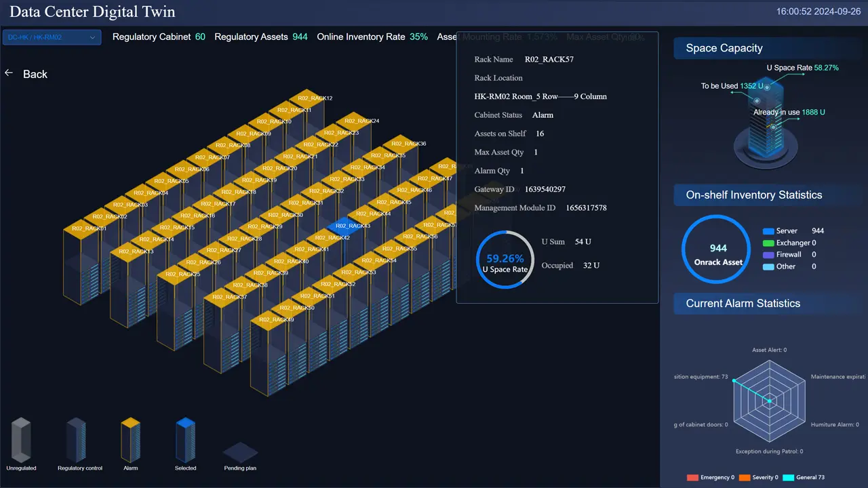
Task: Click the Onrack Asset donut chart
Action: 717,249
